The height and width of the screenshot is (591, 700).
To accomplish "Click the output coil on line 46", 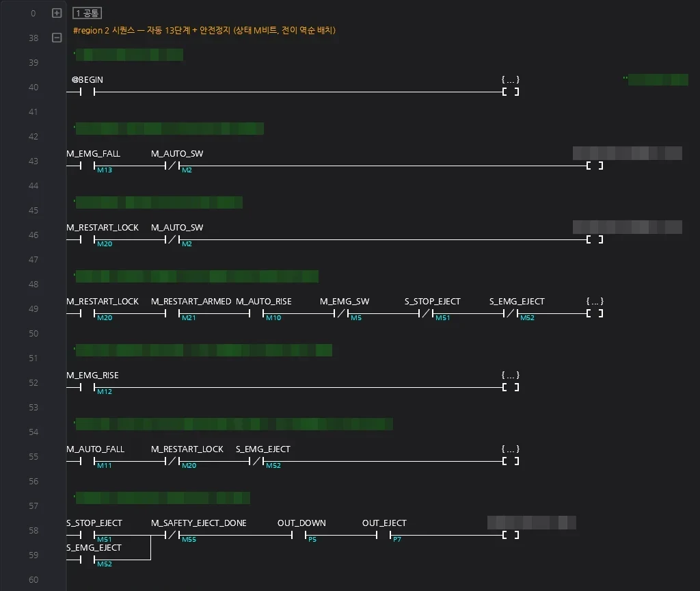I will tap(595, 240).
